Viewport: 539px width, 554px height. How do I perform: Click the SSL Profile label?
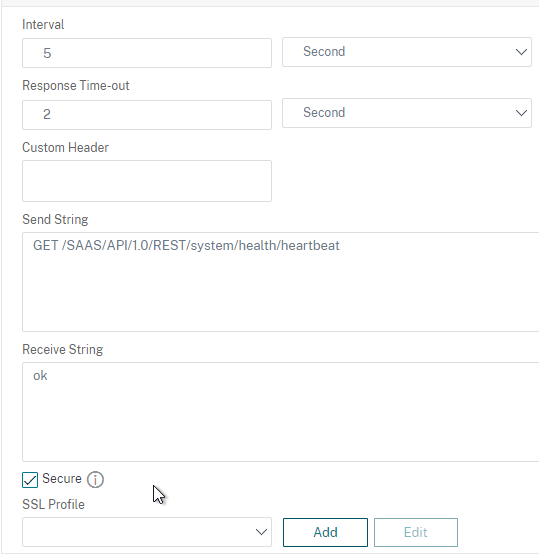pyautogui.click(x=53, y=504)
